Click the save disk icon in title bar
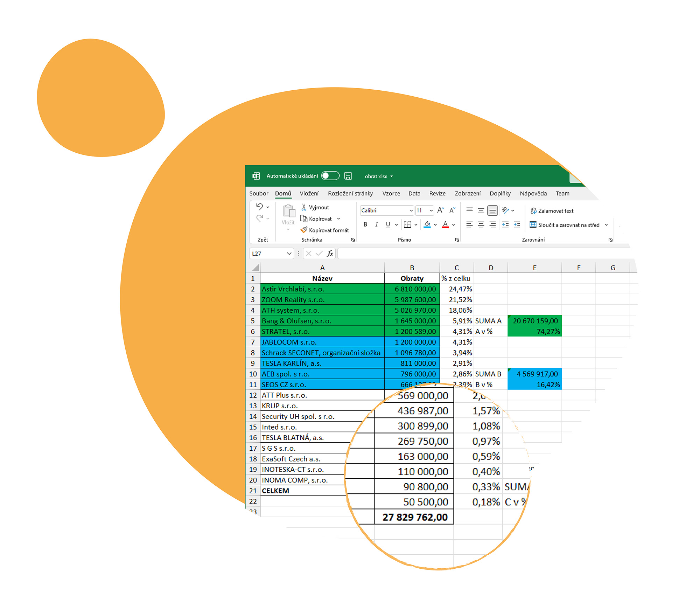This screenshot has width=700, height=603. click(348, 176)
